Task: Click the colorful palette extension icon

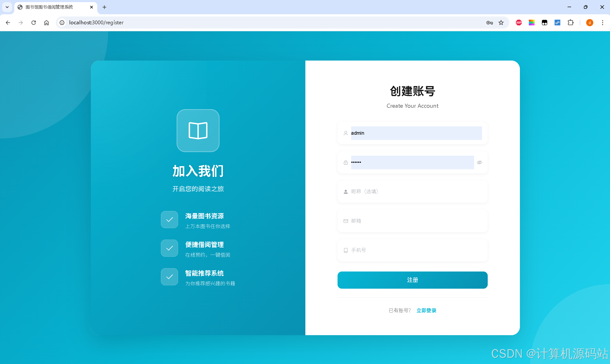Action: (x=532, y=23)
